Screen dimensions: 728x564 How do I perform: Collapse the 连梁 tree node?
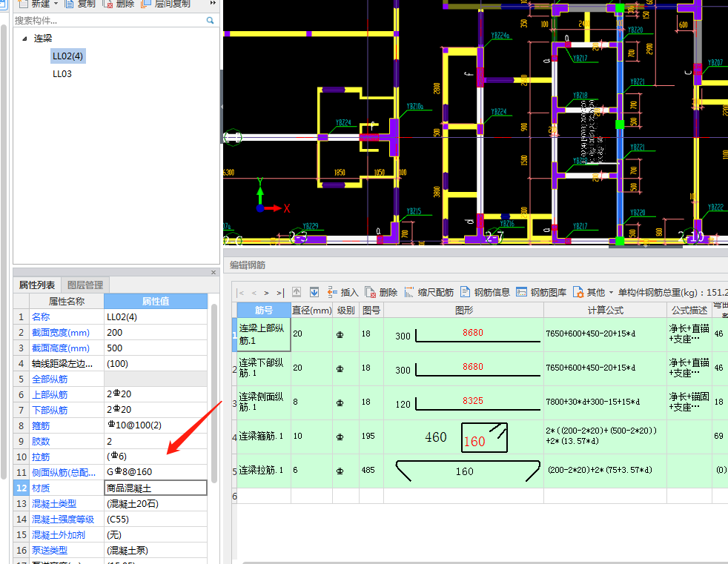tap(24, 39)
